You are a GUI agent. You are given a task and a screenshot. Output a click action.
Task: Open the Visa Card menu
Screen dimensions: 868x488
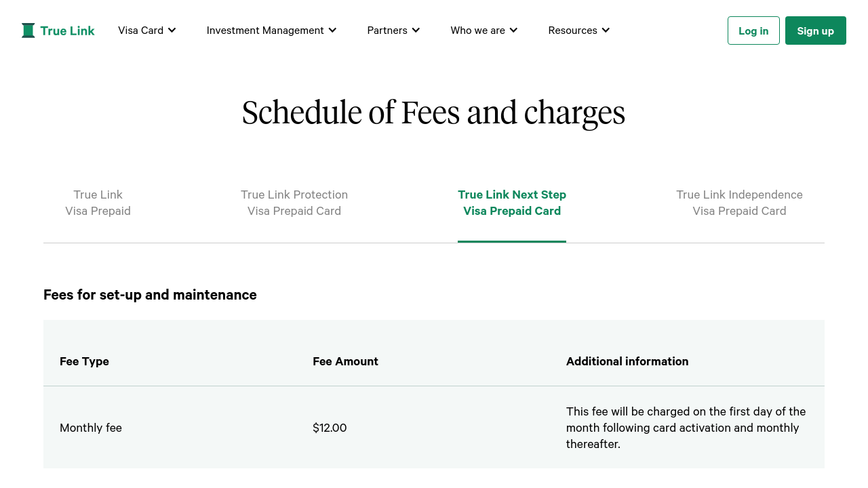(140, 30)
